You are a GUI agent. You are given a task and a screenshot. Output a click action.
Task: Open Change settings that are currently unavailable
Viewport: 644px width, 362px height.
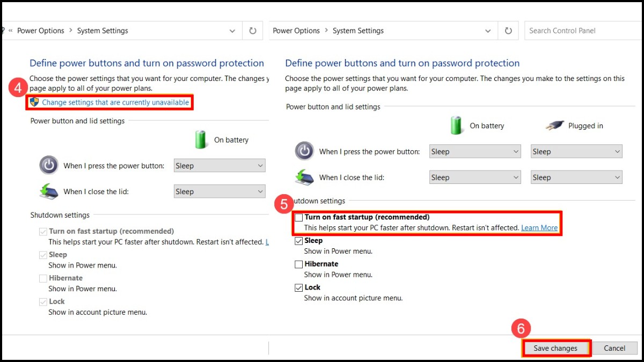coord(115,102)
